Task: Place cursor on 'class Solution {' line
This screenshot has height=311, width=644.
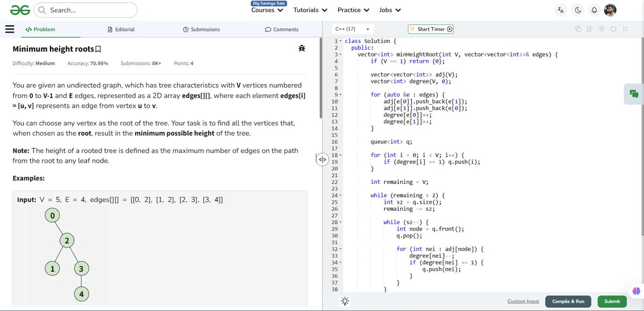Action: pyautogui.click(x=370, y=41)
